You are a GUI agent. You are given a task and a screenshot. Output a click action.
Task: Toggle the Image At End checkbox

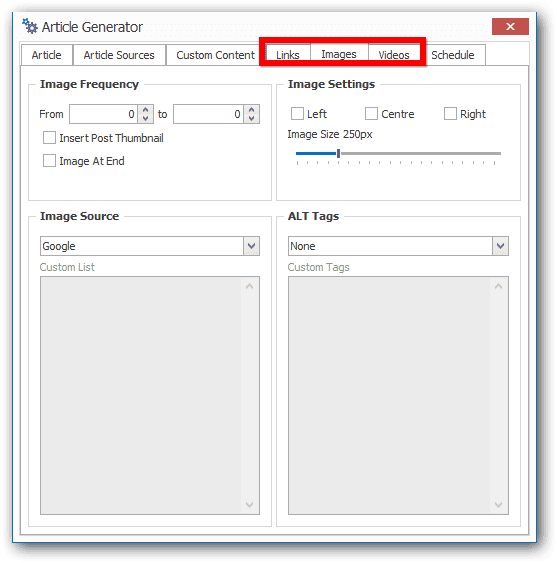click(49, 160)
